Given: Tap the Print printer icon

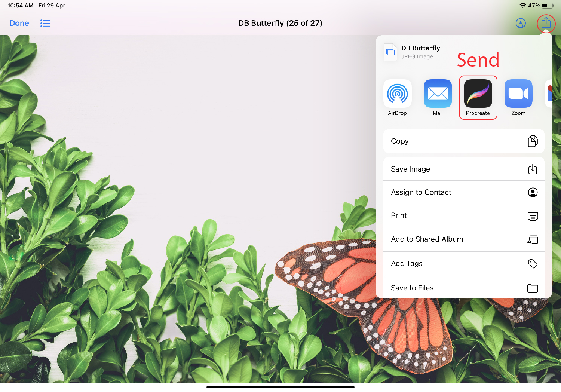Looking at the screenshot, I should pos(533,215).
